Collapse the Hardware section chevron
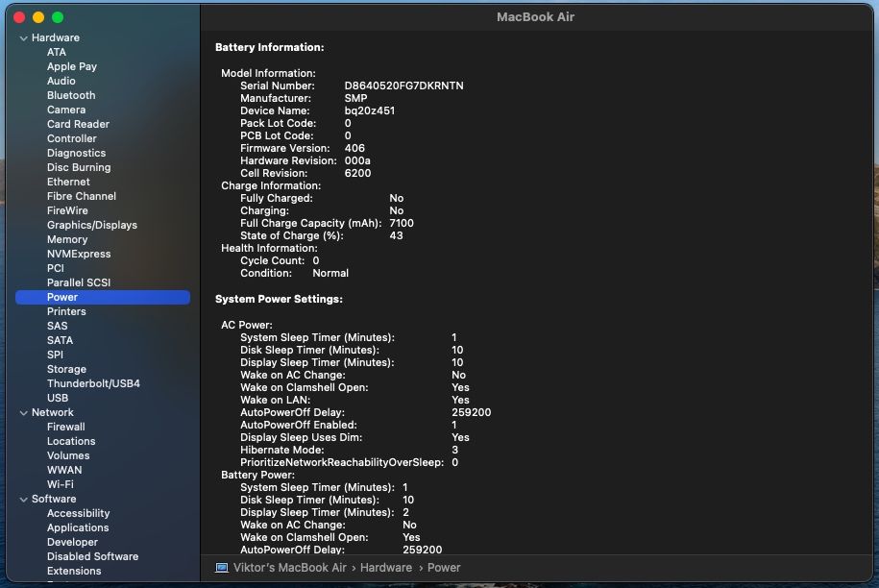The height and width of the screenshot is (588, 879). pyautogui.click(x=24, y=38)
